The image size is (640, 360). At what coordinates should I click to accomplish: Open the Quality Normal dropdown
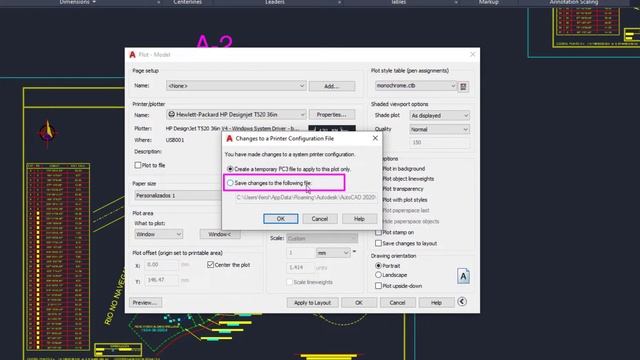(x=439, y=129)
